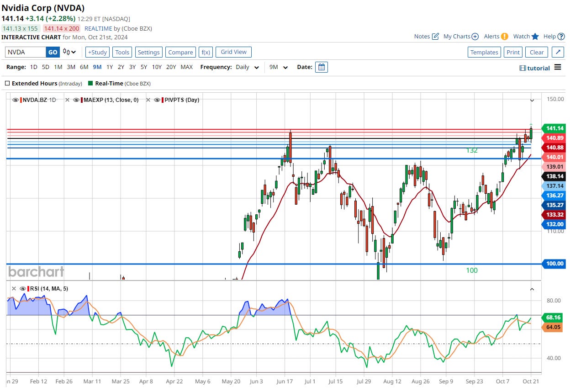Click the 100.00 pivot level label
The image size is (570, 392).
click(554, 264)
